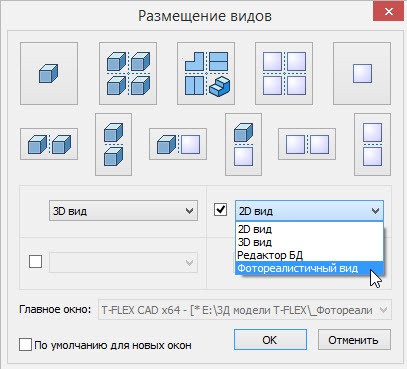Choose 3D and 2D side-by-side layout
Viewport: 407px width, 369px height.
pyautogui.click(x=178, y=144)
